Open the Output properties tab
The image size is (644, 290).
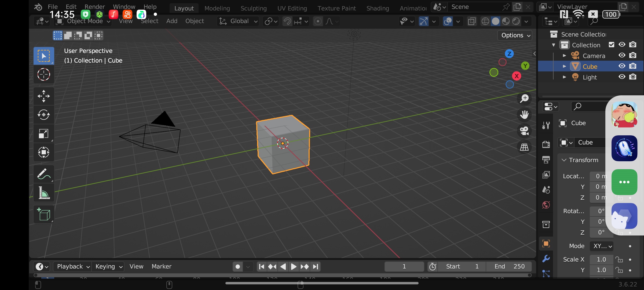coord(546,160)
